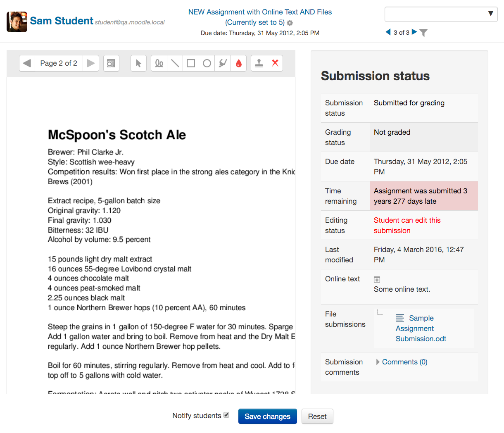Expand the online text plus icon
The width and height of the screenshot is (504, 433).
point(377,280)
